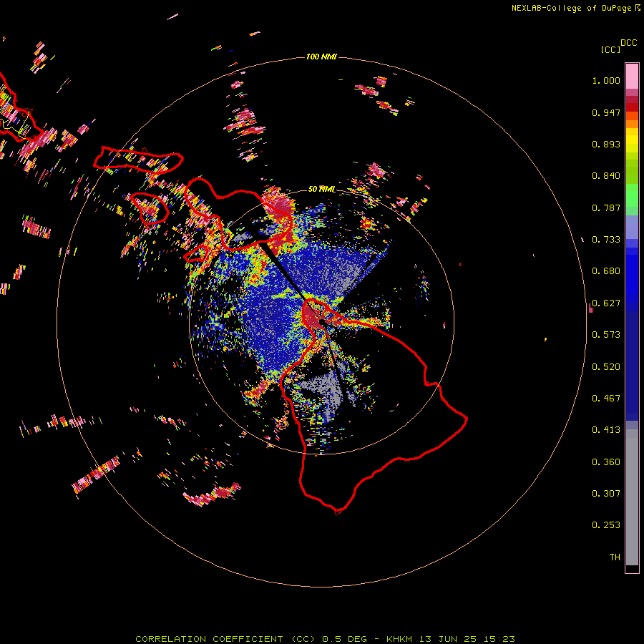Select the 0.787 scale value
Viewport: 644px width, 644px height.
(606, 208)
